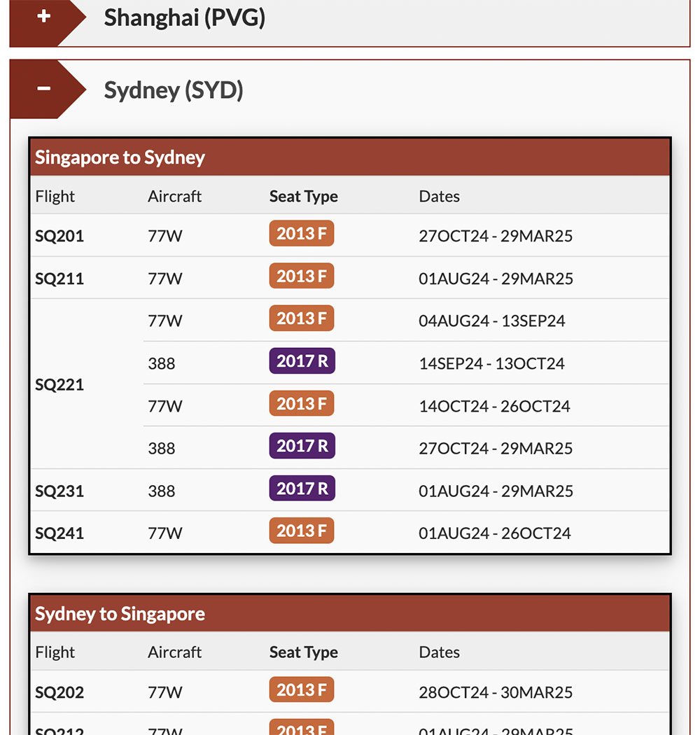
Task: Click 2017 R badge dated 14SEP24 - 13OCT24
Action: click(x=302, y=361)
